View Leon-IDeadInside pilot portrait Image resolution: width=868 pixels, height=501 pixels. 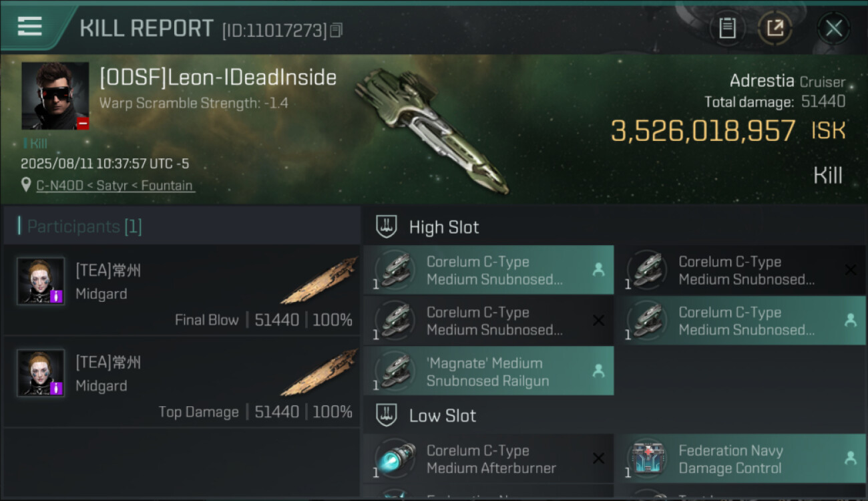tap(55, 96)
